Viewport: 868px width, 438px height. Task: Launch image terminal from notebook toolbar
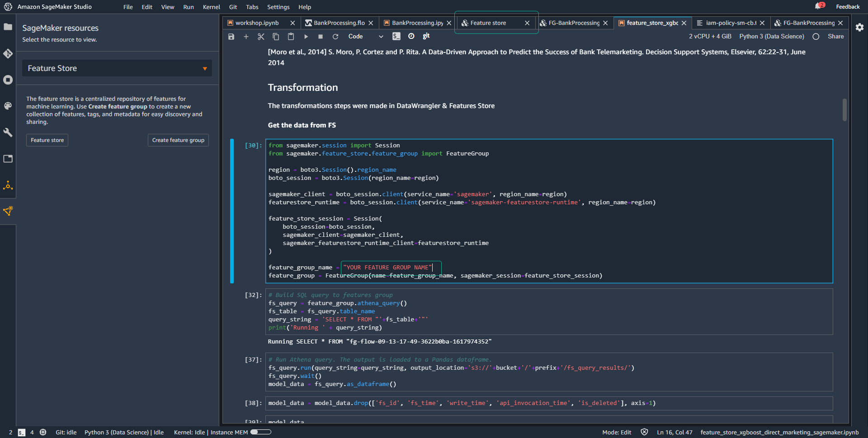tap(396, 36)
